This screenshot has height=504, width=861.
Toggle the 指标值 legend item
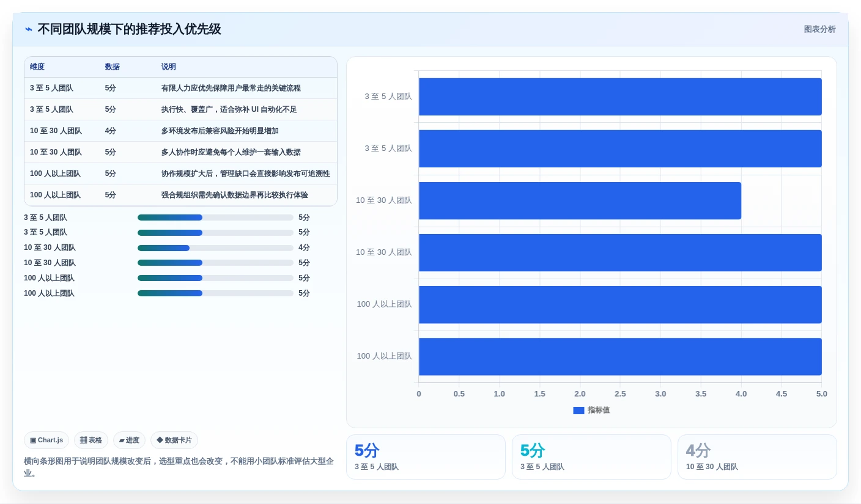[x=591, y=411]
